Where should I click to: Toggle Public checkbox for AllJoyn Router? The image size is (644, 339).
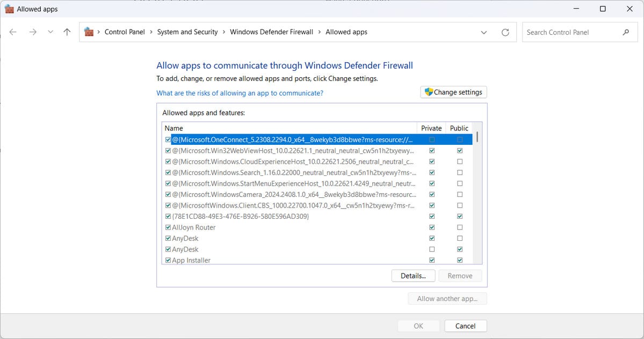460,227
